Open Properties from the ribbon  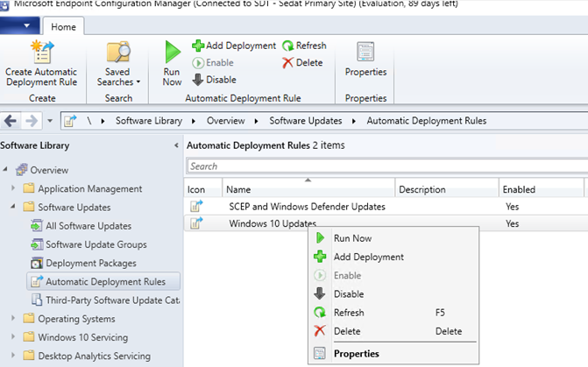click(365, 60)
